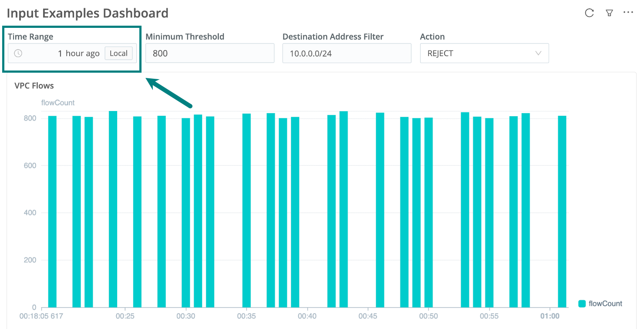Expand the Action dropdown arrow

(538, 54)
